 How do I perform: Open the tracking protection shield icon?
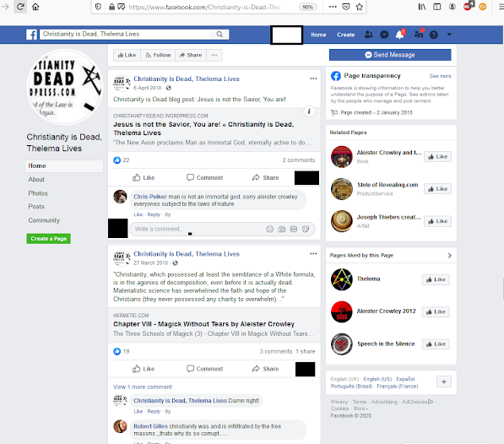click(99, 7)
